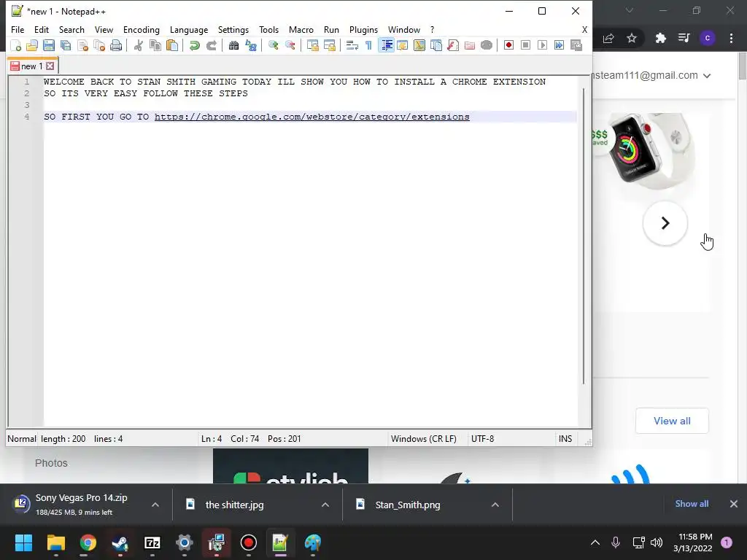Cut selection with the scissors icon
This screenshot has width=747, height=560.
(x=138, y=45)
